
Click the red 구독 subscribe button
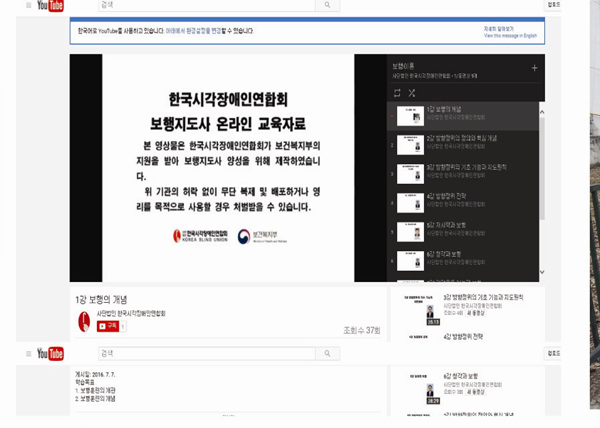[108, 326]
